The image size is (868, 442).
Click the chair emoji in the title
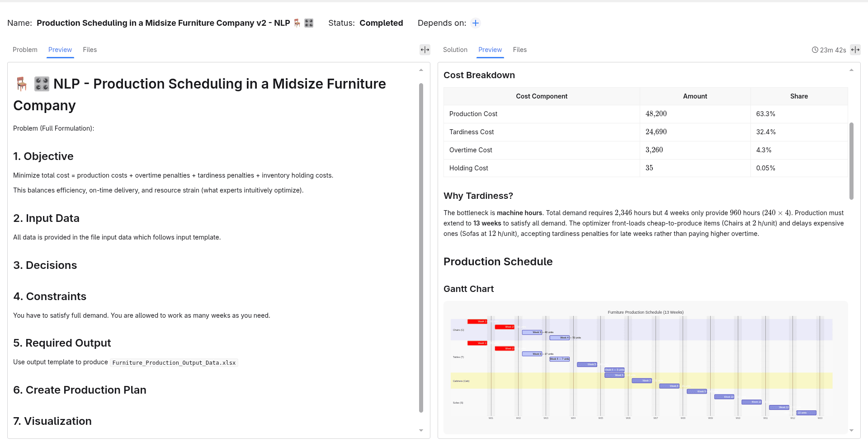[297, 23]
